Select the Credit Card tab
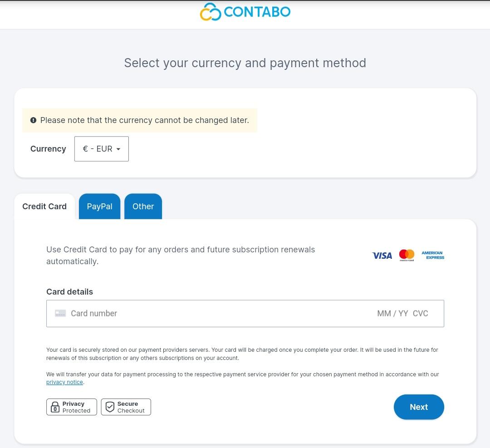490x448 pixels. point(44,207)
